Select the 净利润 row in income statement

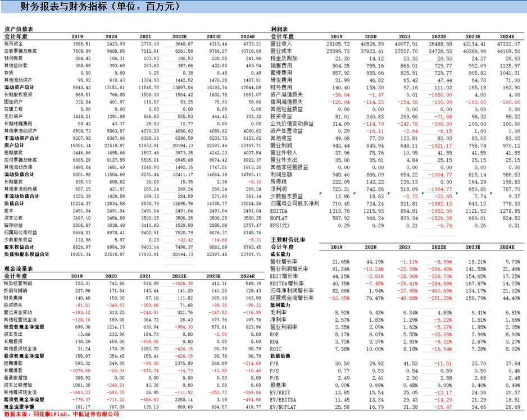(396, 189)
